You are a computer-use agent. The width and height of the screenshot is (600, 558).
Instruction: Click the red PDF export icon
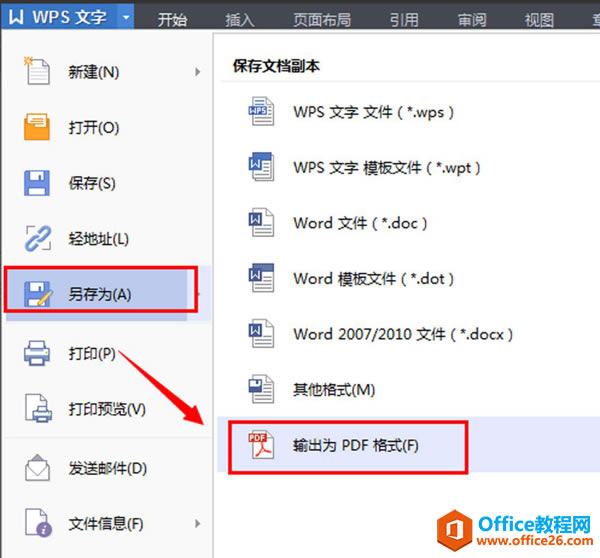coord(261,445)
